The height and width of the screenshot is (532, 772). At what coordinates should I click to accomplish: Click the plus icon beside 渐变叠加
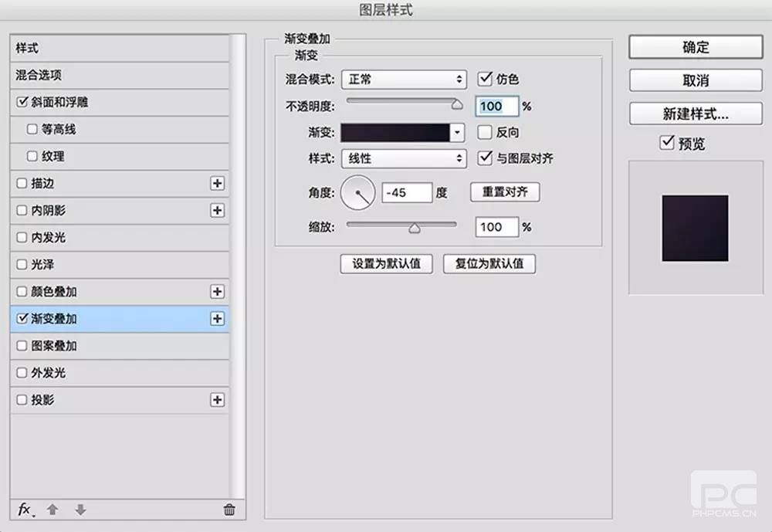point(217,319)
